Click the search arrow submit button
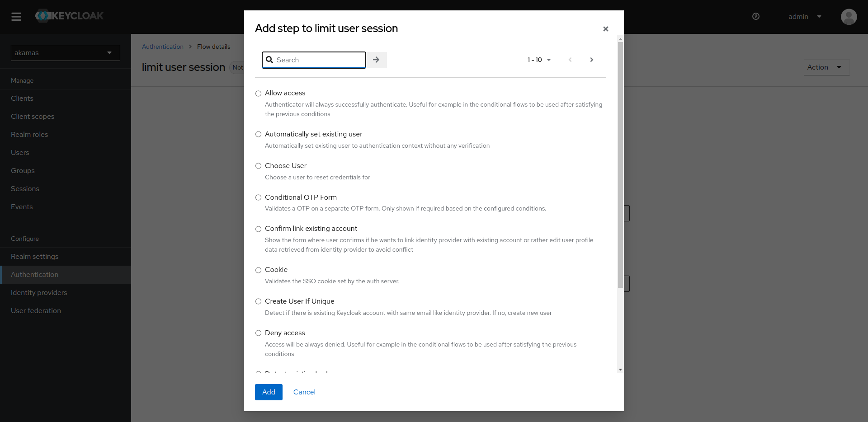This screenshot has height=422, width=868. pyautogui.click(x=376, y=60)
